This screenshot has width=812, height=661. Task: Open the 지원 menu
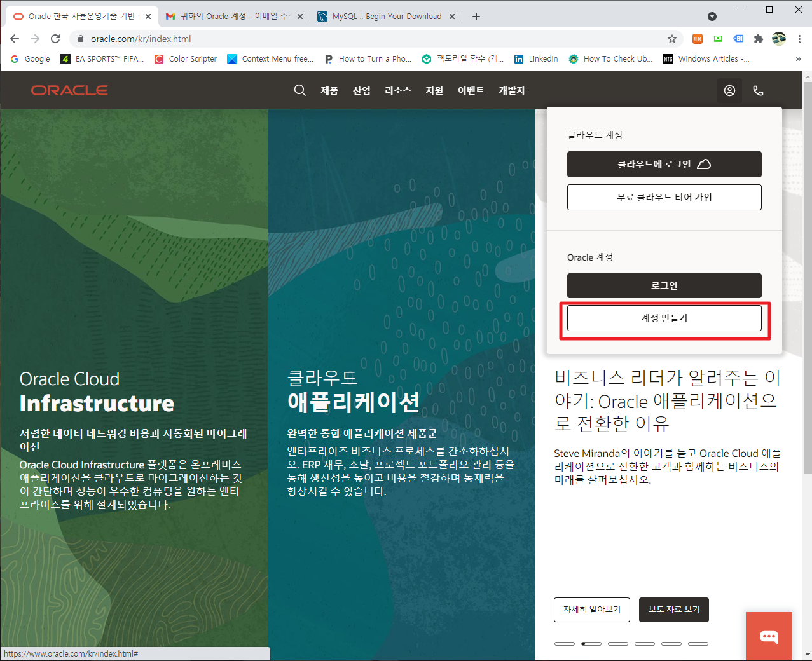(x=434, y=90)
